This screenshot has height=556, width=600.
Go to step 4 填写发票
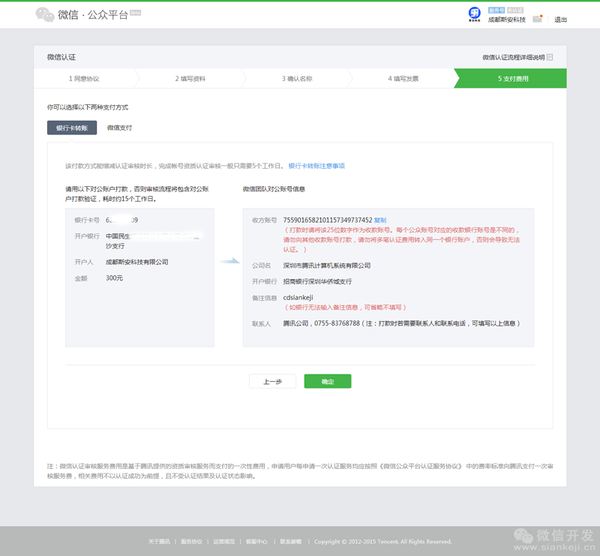403,78
